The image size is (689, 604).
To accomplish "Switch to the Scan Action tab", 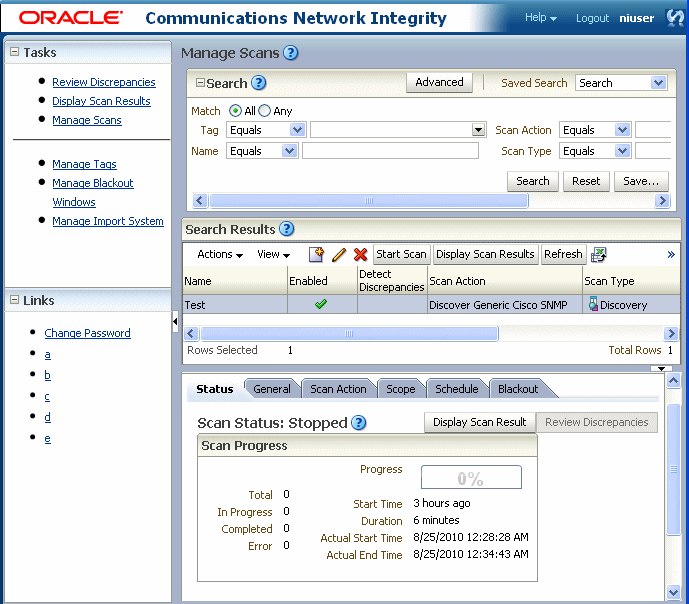I will click(338, 389).
